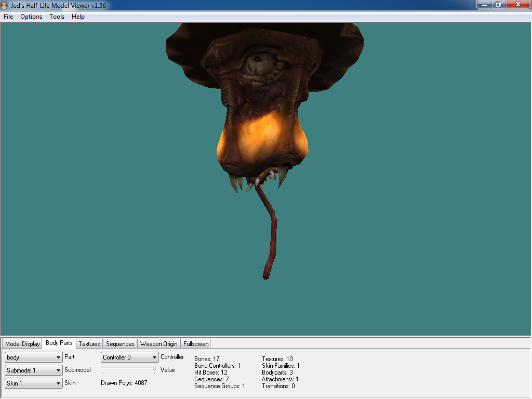Click the 'Hit Boxes: 12' statistic
Image resolution: width=532 pixels, height=399 pixels.
click(x=211, y=372)
